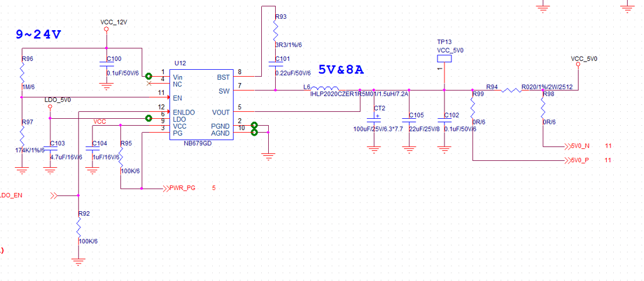644x281 pixels.
Task: Click the no-connect X on NC pin
Action: 149,83
